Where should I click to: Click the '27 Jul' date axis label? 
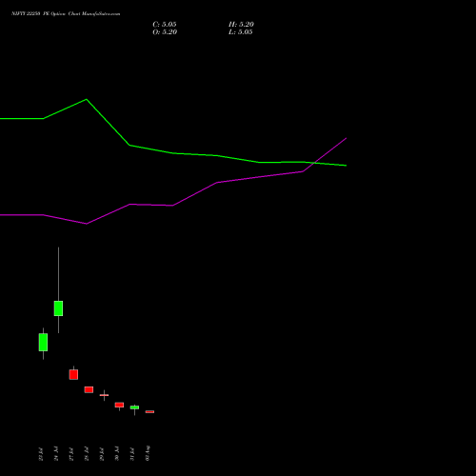pyautogui.click(x=71, y=454)
